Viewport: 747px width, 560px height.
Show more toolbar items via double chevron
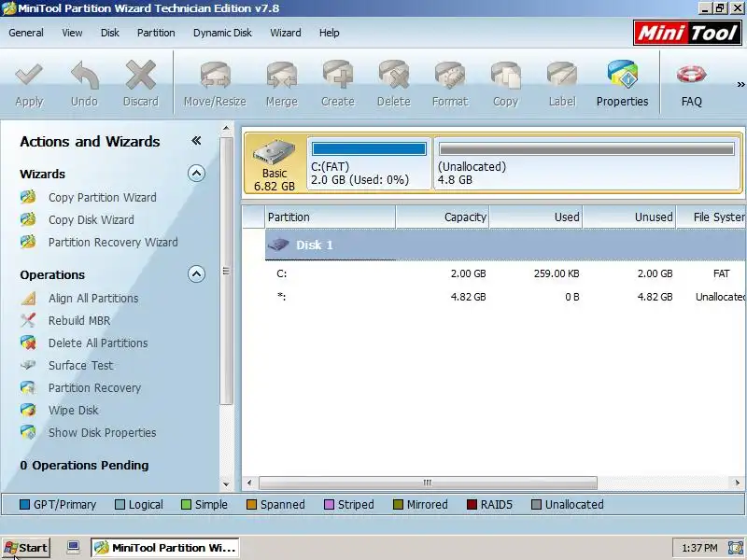[x=740, y=84]
